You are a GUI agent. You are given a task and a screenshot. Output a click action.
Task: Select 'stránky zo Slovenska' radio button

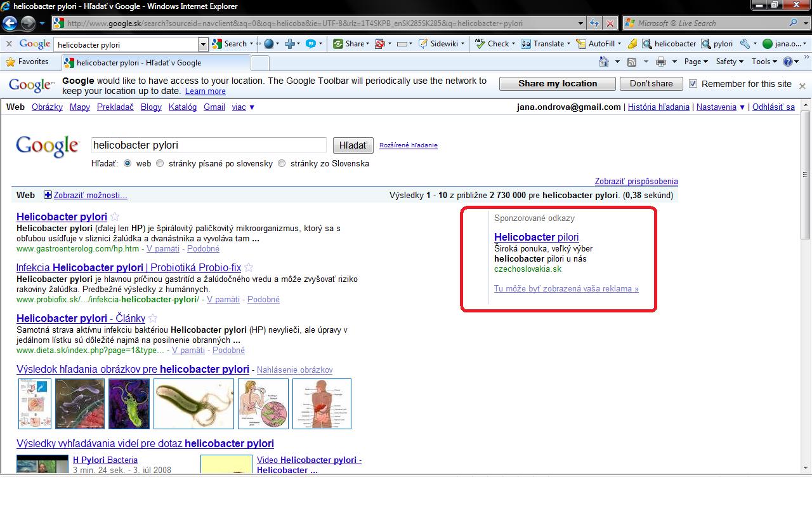[x=282, y=163]
